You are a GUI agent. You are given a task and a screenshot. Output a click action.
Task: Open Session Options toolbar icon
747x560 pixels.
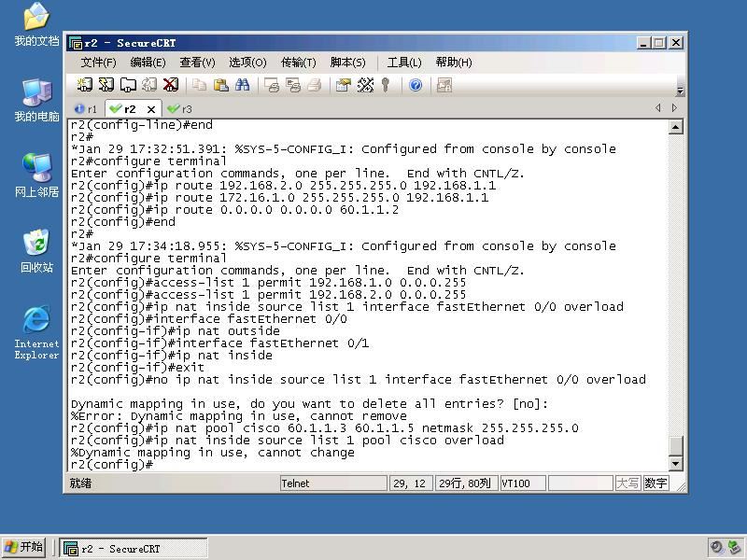(344, 85)
